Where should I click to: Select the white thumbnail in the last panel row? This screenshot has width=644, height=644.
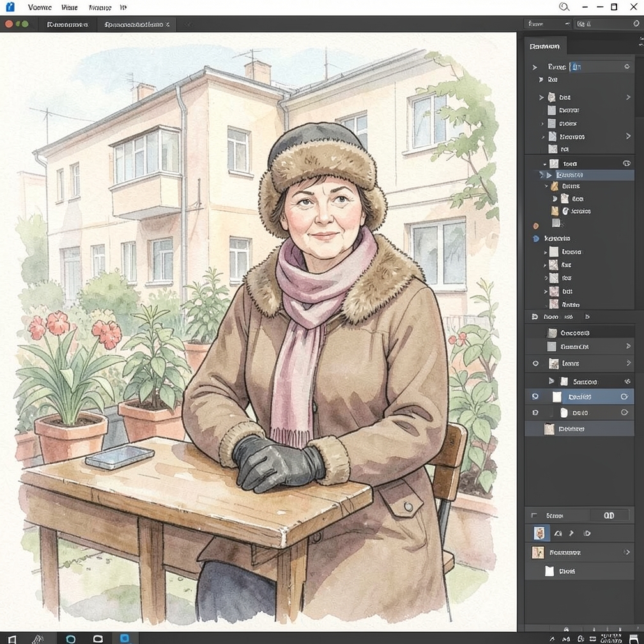(549, 571)
